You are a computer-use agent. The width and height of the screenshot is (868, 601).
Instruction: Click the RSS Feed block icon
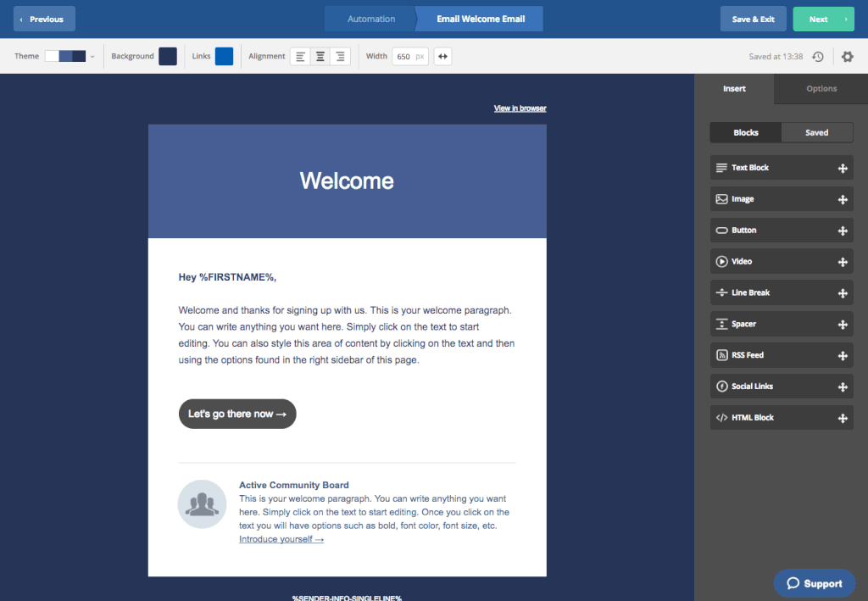point(721,355)
